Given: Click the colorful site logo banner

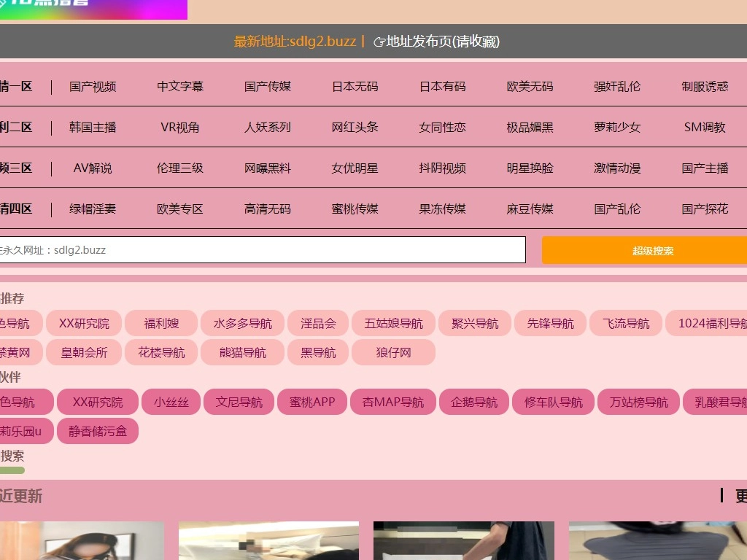Looking at the screenshot, I should 93,9.
